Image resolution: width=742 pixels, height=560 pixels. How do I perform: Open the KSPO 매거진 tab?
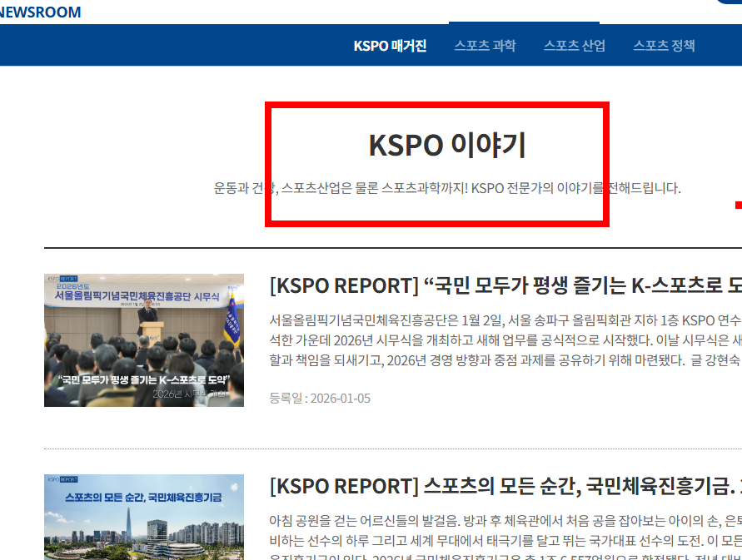390,46
